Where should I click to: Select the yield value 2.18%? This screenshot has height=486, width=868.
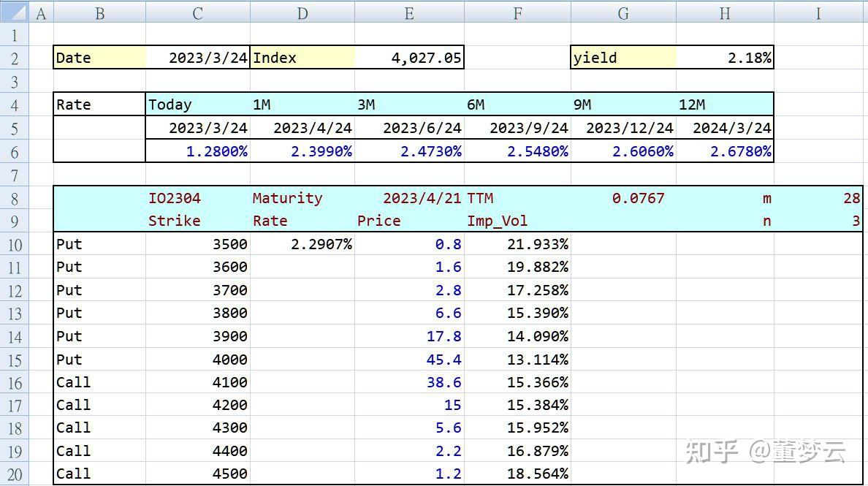pos(725,58)
